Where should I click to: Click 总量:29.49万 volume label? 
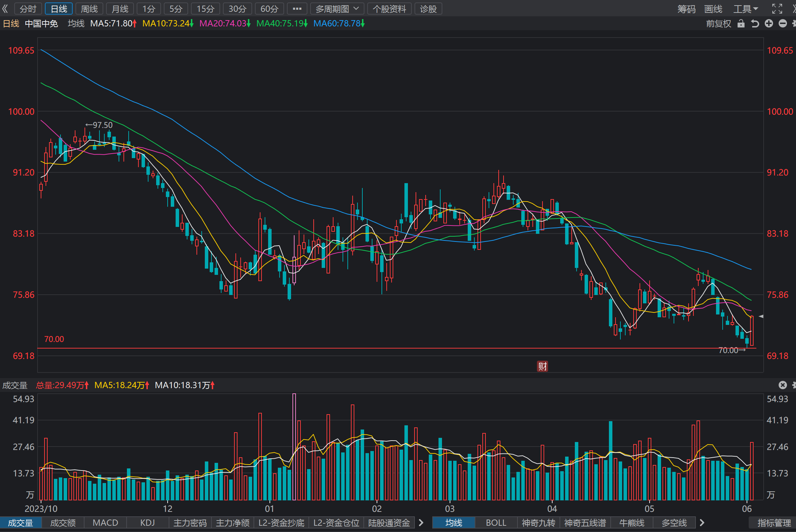tap(63, 385)
